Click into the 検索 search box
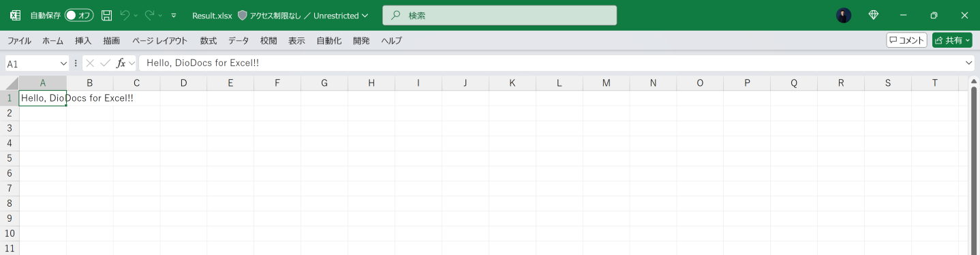Image resolution: width=980 pixels, height=255 pixels. (x=500, y=15)
